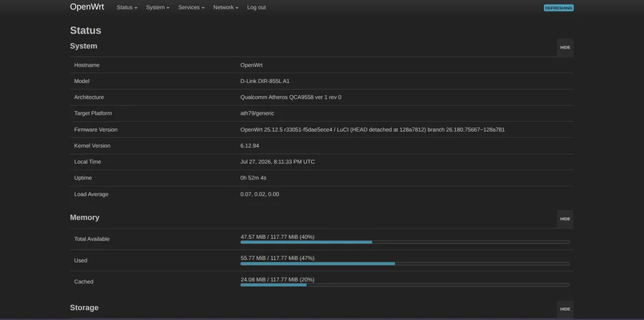The height and width of the screenshot is (320, 644).
Task: Click the Used memory label
Action: click(80, 261)
